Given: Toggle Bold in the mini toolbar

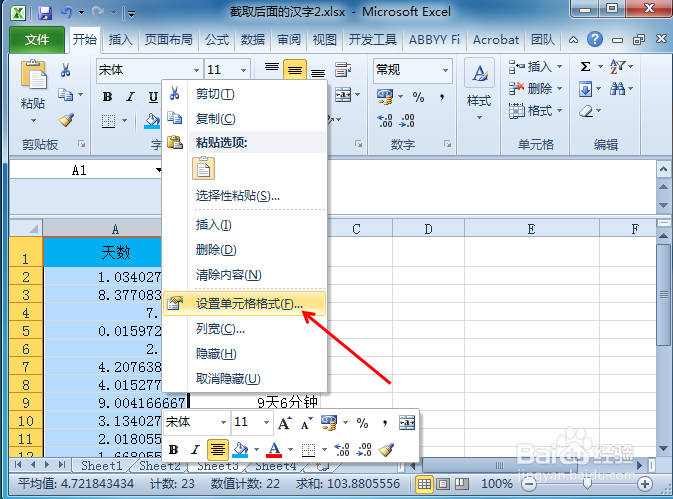Looking at the screenshot, I should coord(173,450).
